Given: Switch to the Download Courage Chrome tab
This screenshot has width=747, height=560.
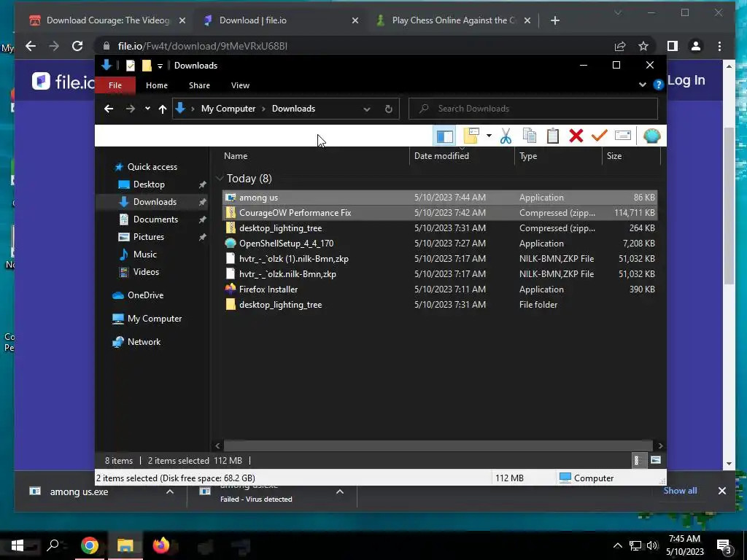Looking at the screenshot, I should click(x=107, y=20).
